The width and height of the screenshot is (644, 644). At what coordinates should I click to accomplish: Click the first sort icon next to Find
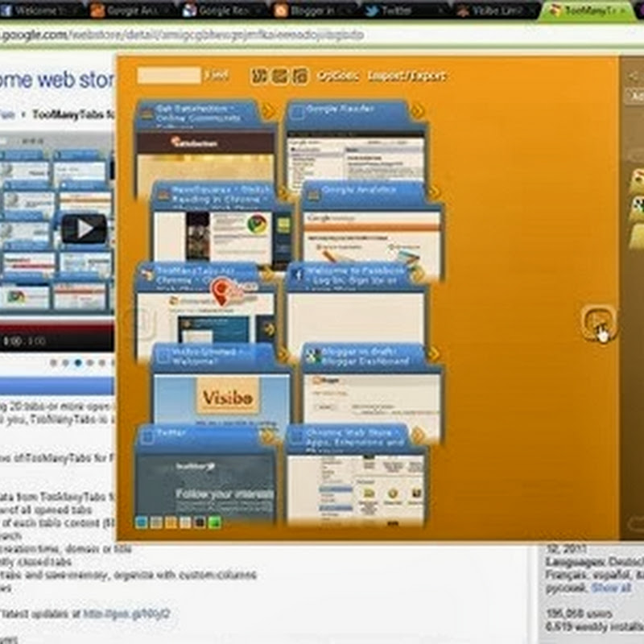(x=259, y=76)
